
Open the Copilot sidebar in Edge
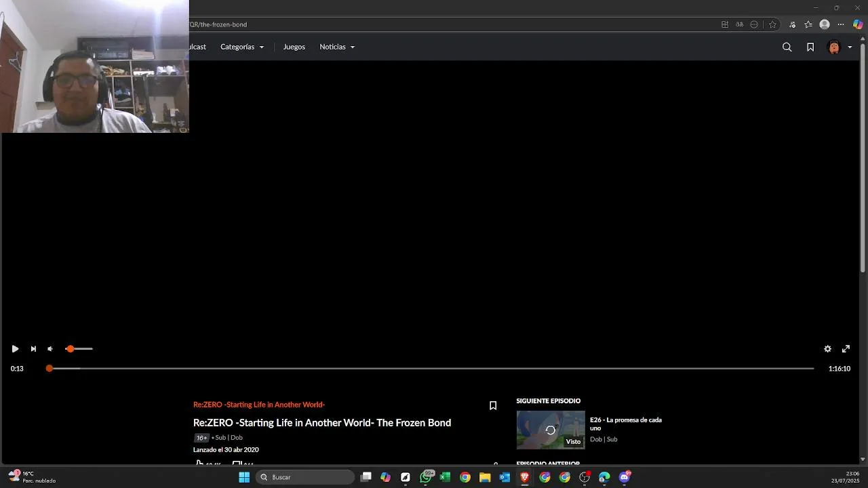[859, 24]
